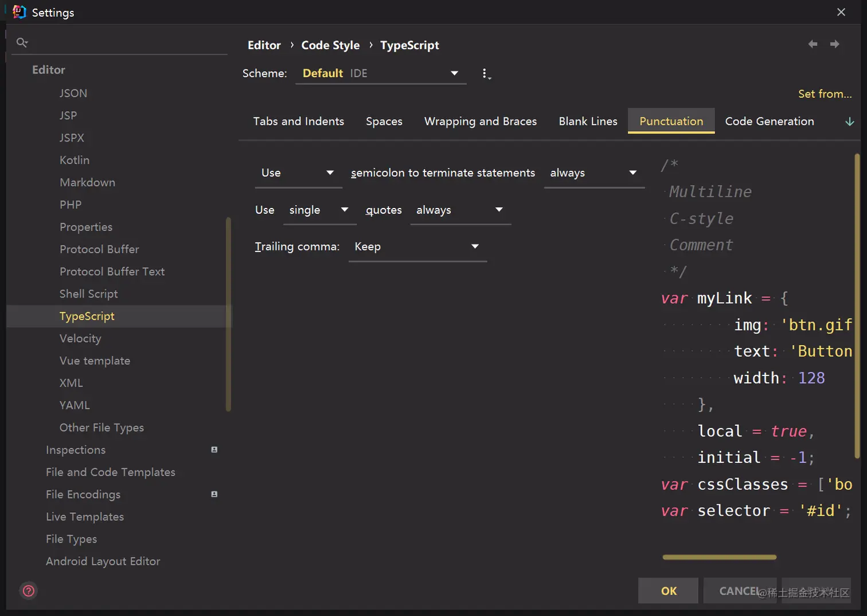
Task: Click the Inspections per-project settings icon
Action: [x=214, y=450]
